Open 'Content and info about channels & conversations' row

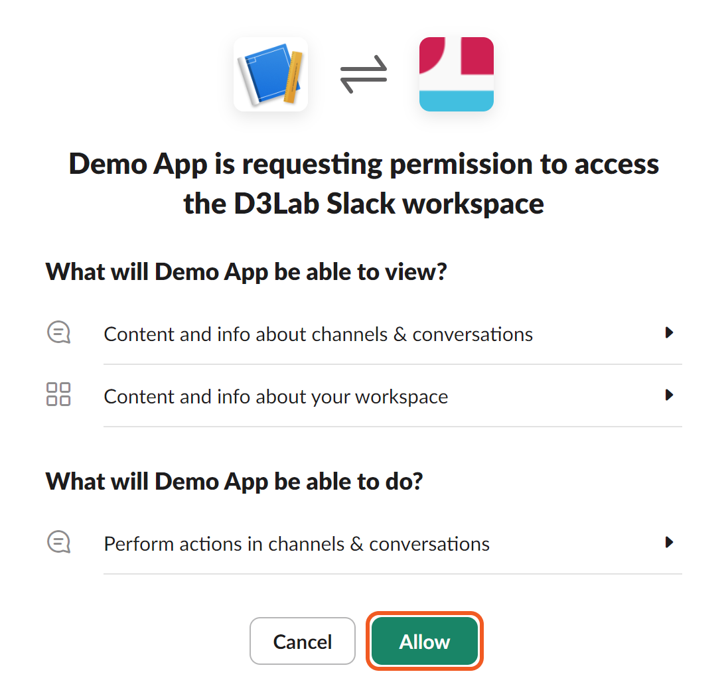tap(319, 334)
